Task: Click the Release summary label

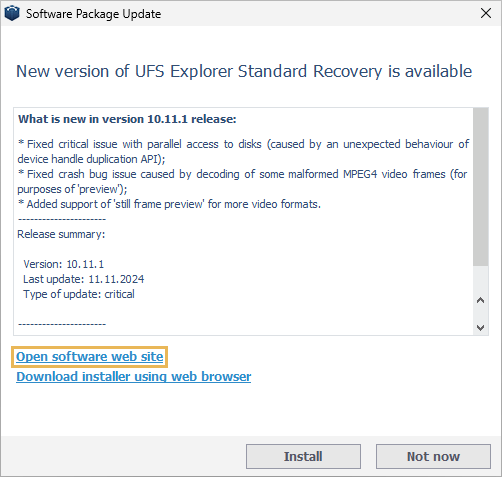Action: click(x=61, y=234)
